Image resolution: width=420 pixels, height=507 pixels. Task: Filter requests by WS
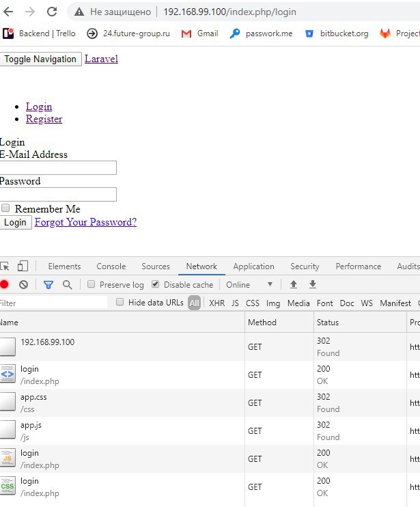click(367, 303)
